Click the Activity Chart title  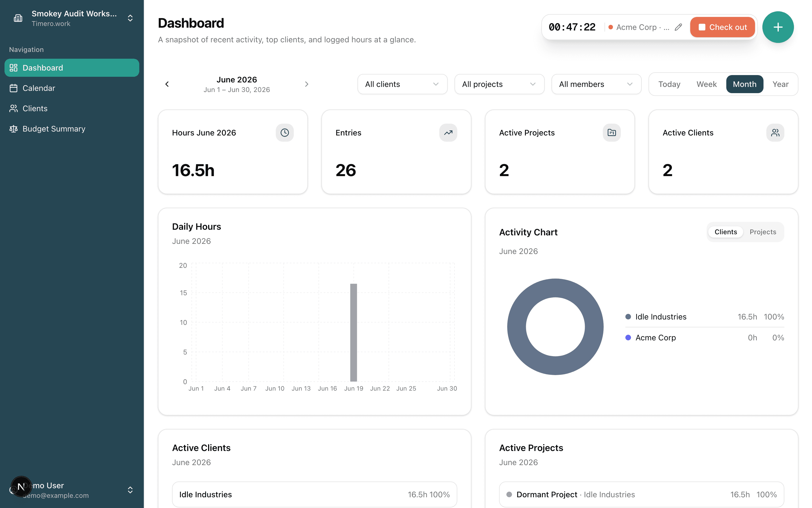click(528, 233)
